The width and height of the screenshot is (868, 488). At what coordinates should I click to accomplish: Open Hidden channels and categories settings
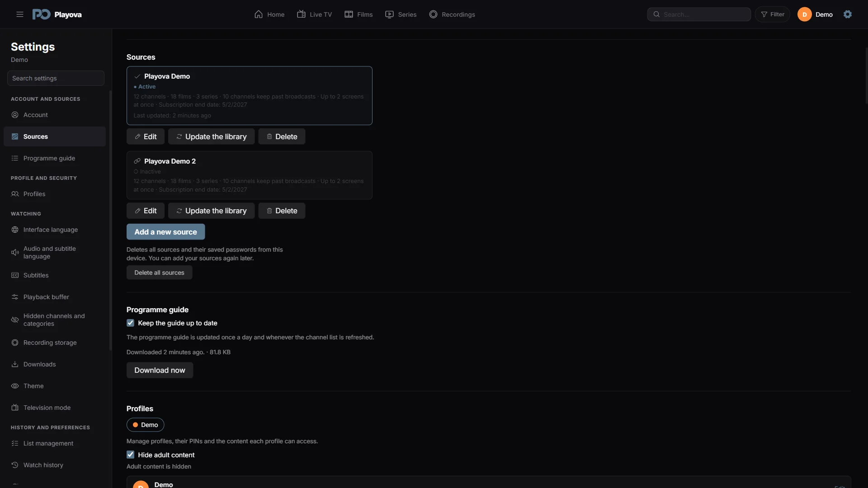click(x=55, y=320)
